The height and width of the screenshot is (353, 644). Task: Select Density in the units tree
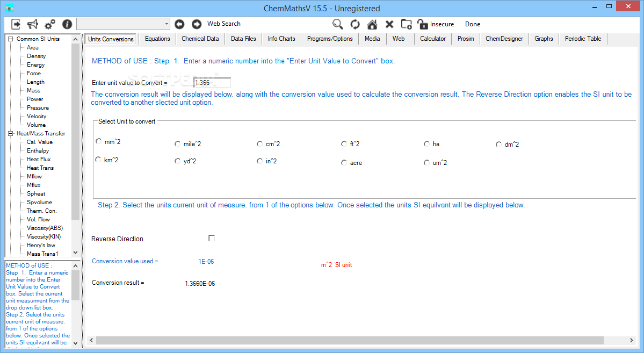[x=36, y=56]
